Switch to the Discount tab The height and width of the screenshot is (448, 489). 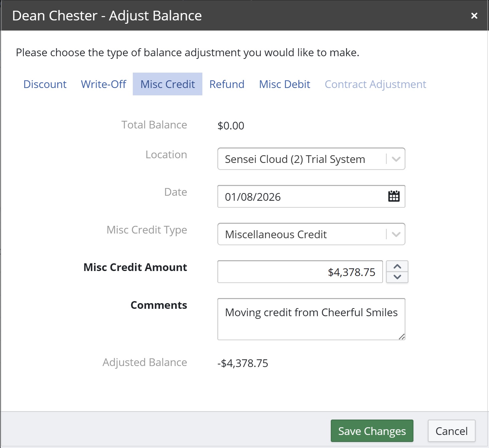coord(45,84)
